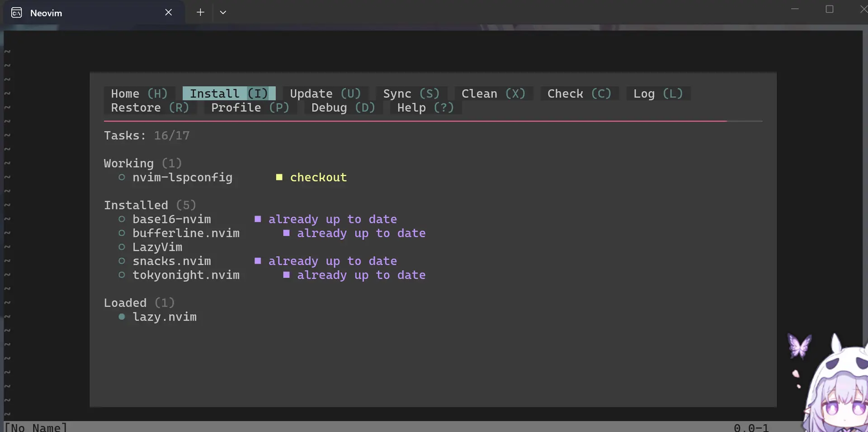View the Log (L) tab

tap(658, 94)
